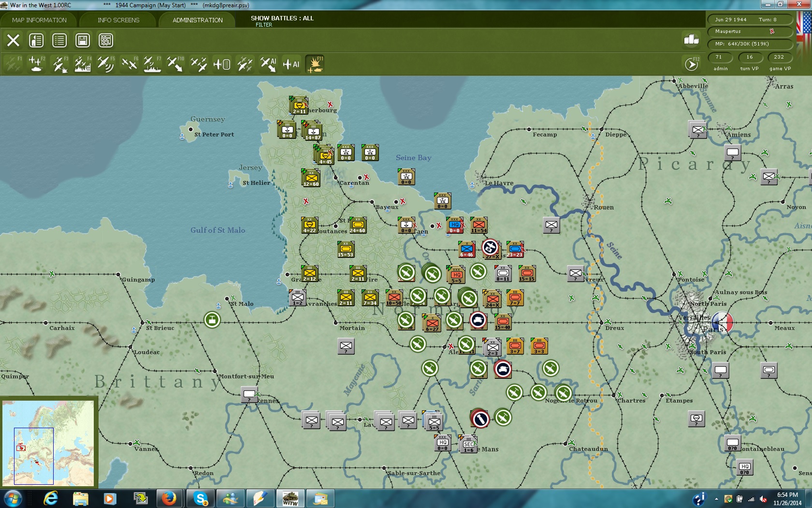812x508 pixels.
Task: Select the F6 air superiority mode
Action: [129, 64]
